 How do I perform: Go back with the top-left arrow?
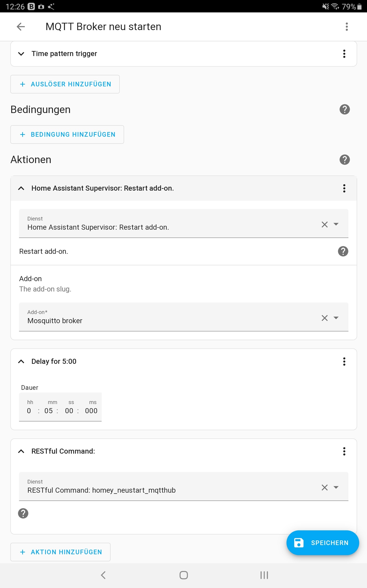pyautogui.click(x=21, y=26)
